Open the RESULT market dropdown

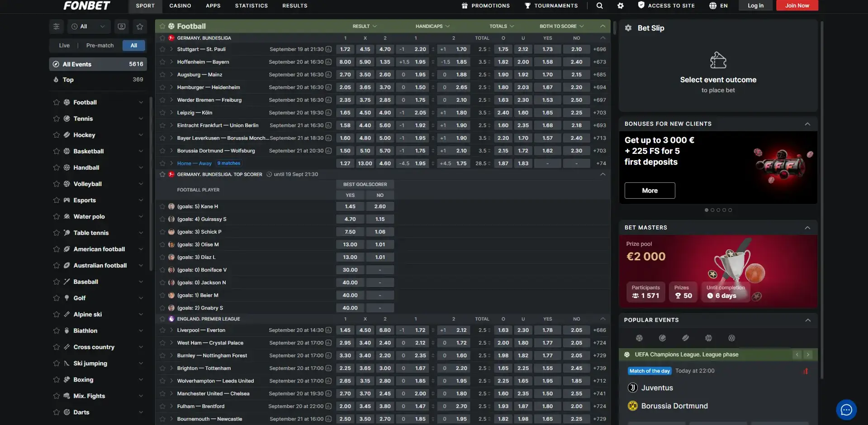(365, 26)
